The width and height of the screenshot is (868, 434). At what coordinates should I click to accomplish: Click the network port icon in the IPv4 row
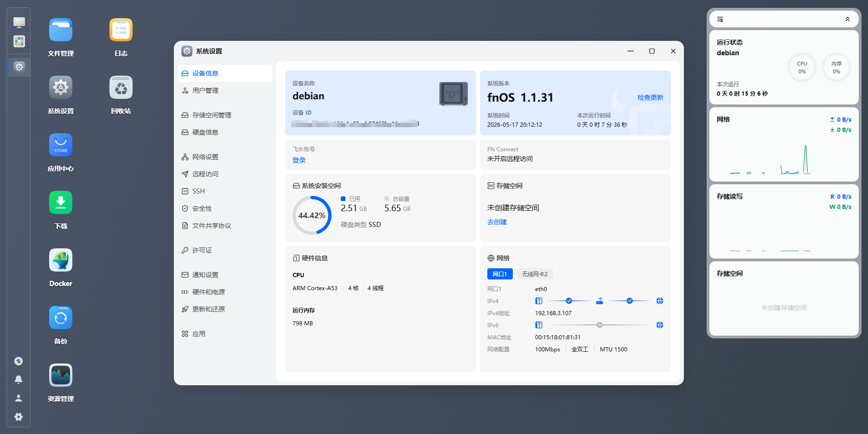tap(539, 301)
